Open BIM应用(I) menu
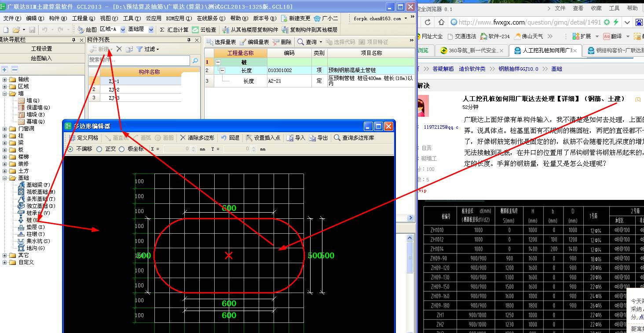644x333 pixels. click(179, 18)
